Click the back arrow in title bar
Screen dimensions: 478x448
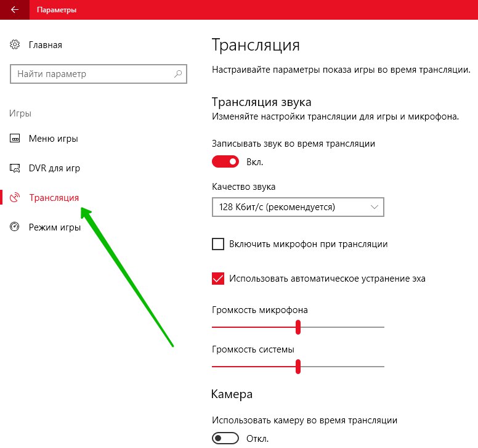14,10
